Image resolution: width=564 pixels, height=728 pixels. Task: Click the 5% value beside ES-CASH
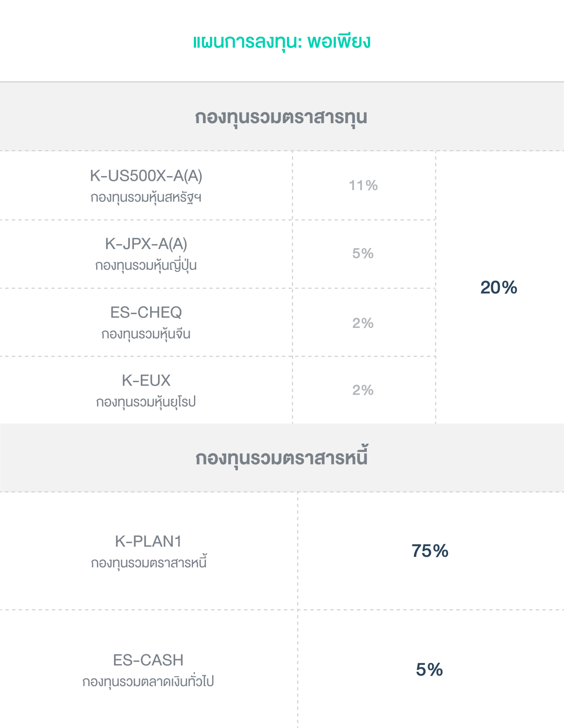(430, 670)
